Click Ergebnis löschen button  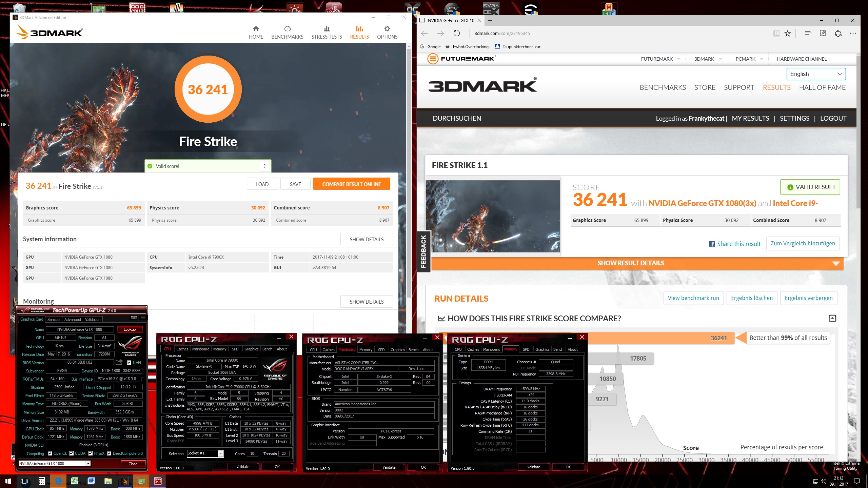(752, 298)
